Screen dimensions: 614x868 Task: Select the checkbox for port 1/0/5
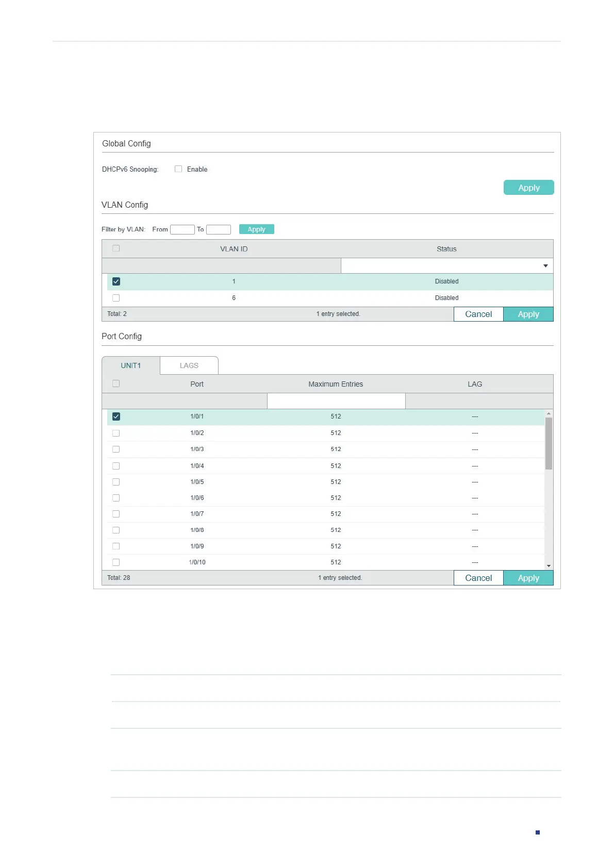(116, 482)
